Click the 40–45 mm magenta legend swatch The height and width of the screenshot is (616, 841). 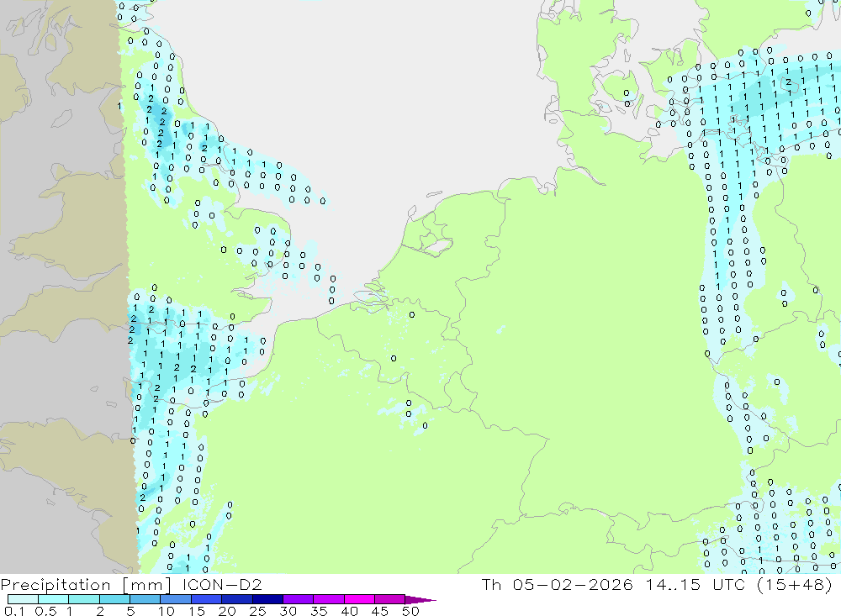coord(359,599)
